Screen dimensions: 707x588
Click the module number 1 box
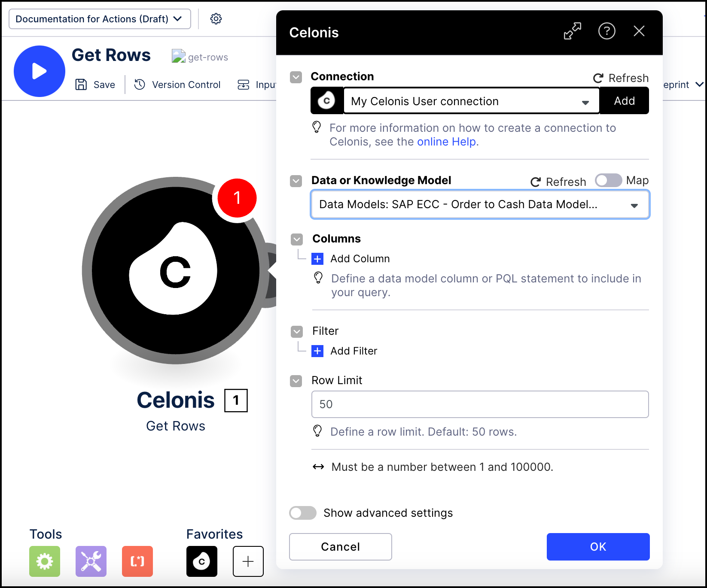point(236,400)
